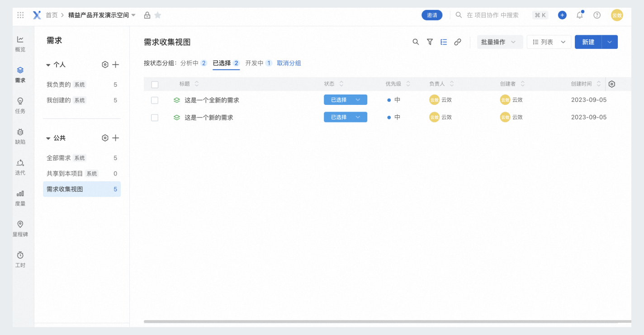Screen dimensions: 644x335
Task: Click priority 中 of 这是一个全新的需求
Action: click(394, 100)
